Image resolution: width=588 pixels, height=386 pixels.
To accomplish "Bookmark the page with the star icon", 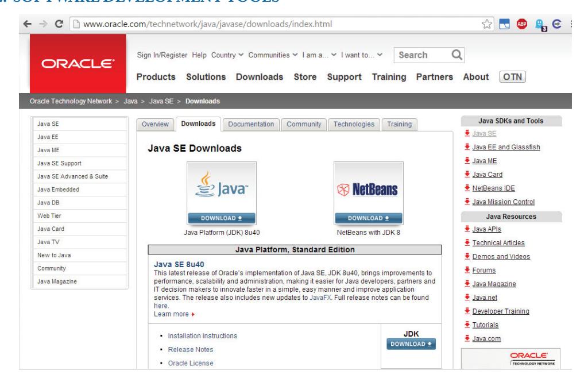I will 487,24.
